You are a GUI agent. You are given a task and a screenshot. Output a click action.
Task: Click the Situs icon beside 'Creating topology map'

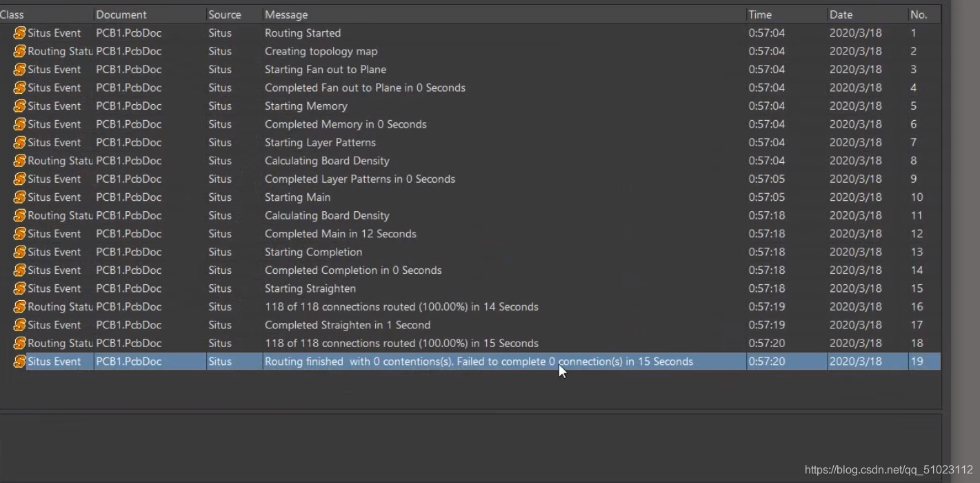click(x=20, y=51)
